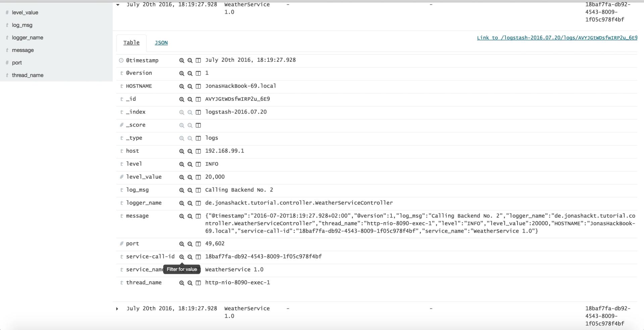644x330 pixels.
Task: Filter out the thread_name value
Action: (x=190, y=283)
